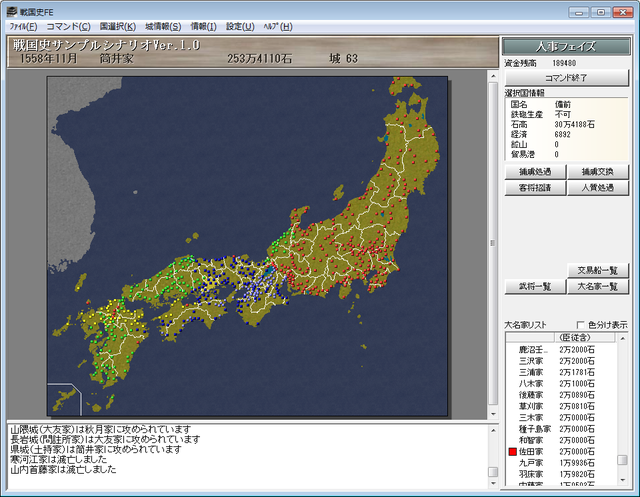This screenshot has width=640, height=497.
Task: Select 佐田家 in the daimyo list
Action: pyautogui.click(x=561, y=452)
